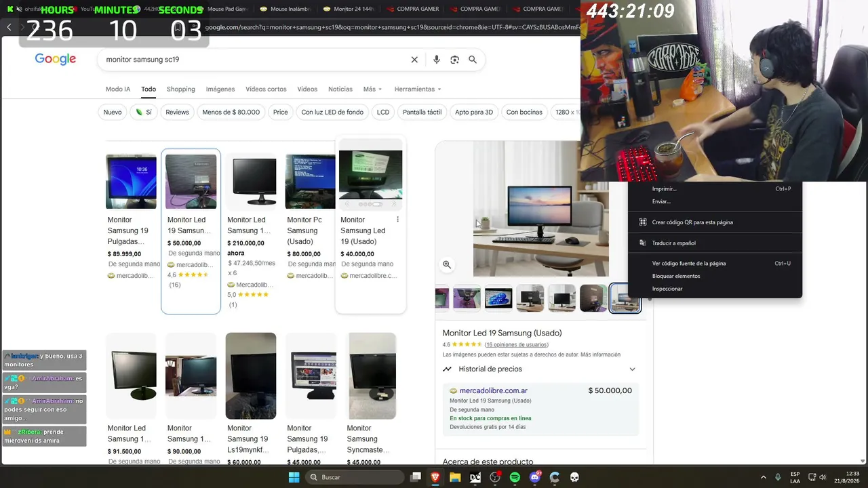Open Google Lens image search icon
868x488 pixels.
point(455,60)
